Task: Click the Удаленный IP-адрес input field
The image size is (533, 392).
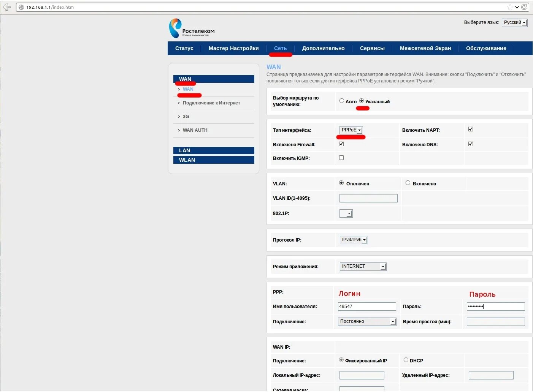Action: (x=491, y=375)
